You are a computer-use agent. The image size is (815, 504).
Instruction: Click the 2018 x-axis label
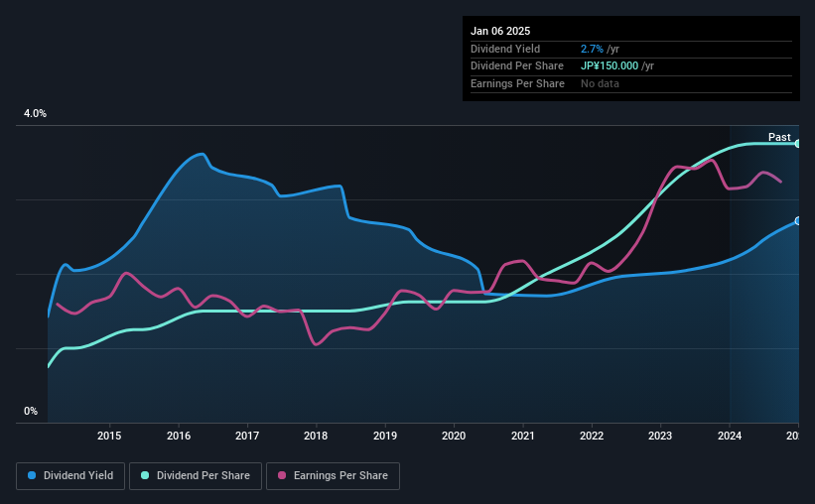316,436
